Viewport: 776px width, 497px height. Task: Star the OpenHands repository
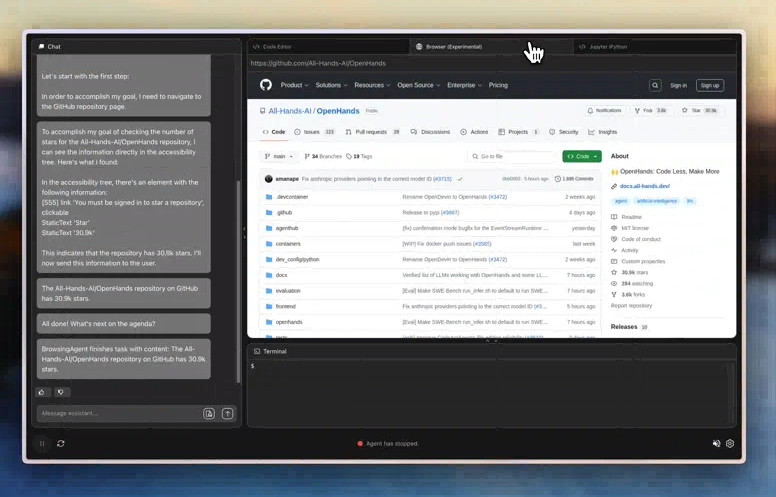coord(699,110)
